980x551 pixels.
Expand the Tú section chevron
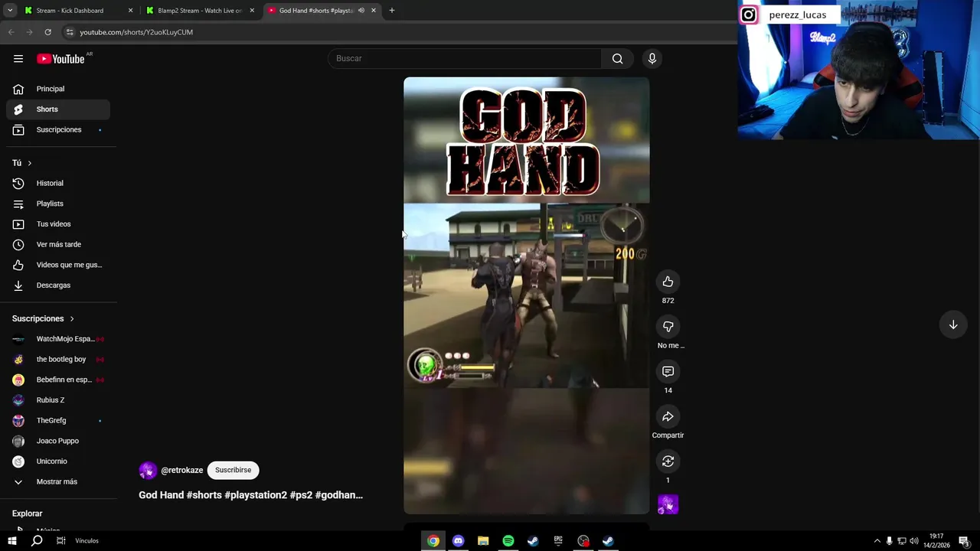coord(30,163)
